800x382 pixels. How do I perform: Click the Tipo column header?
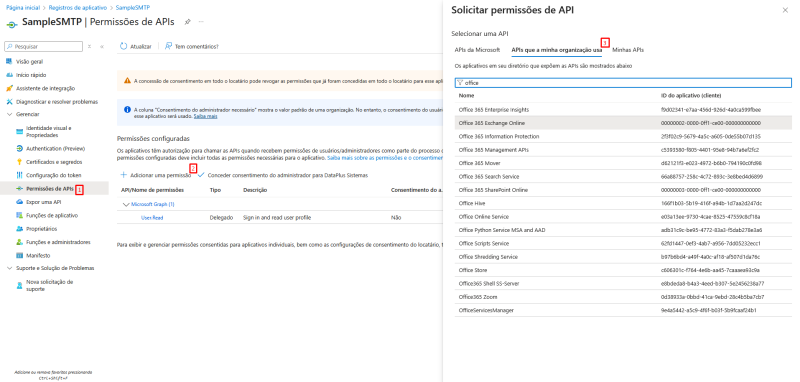pyautogui.click(x=215, y=190)
